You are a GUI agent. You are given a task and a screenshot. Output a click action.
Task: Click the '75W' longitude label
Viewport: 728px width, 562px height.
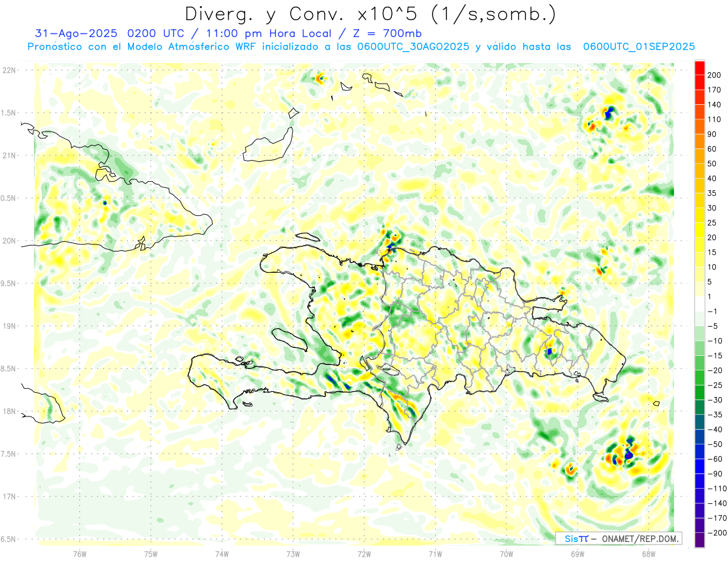150,554
